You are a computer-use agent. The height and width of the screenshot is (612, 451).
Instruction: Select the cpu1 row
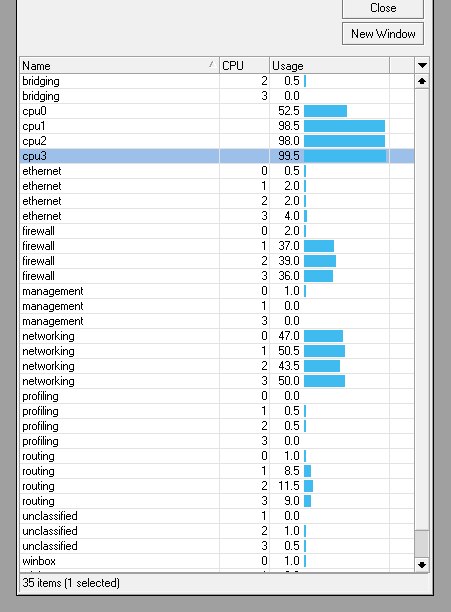coord(217,126)
